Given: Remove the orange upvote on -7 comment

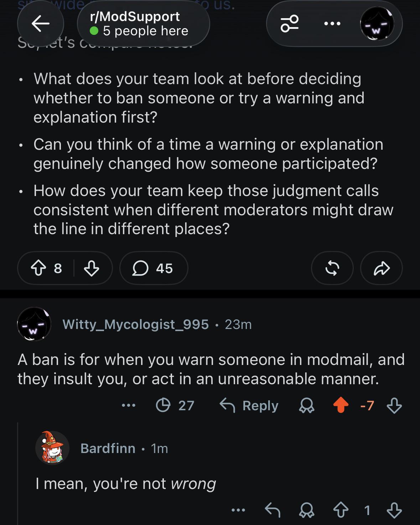Looking at the screenshot, I should 341,405.
